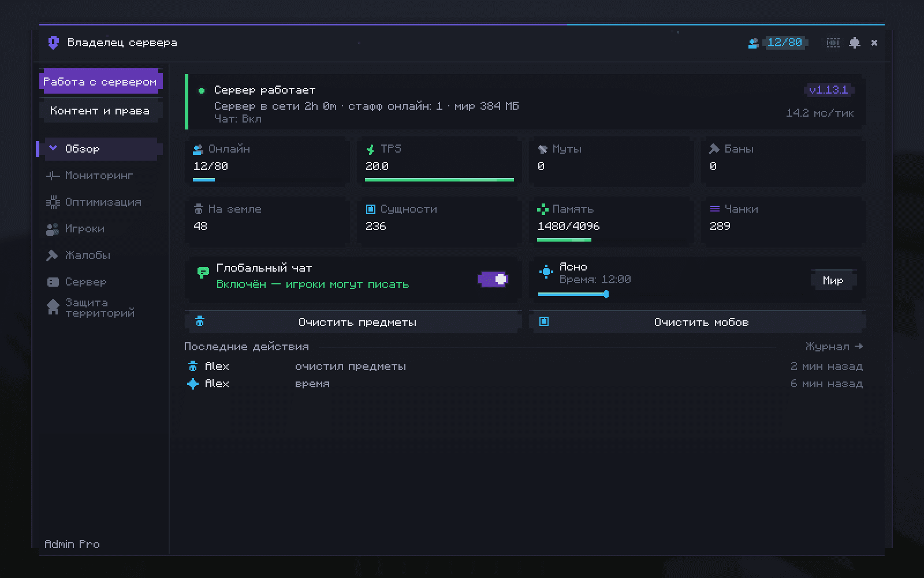Click the Мир button

833,280
